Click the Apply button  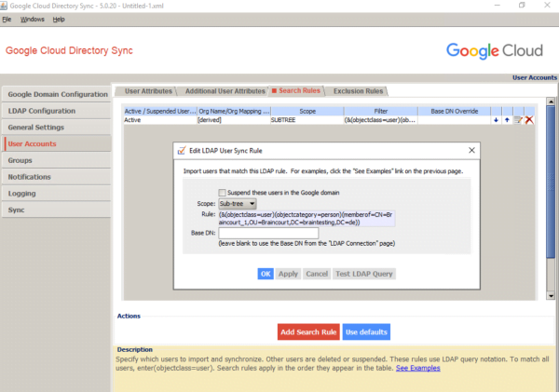tap(288, 274)
